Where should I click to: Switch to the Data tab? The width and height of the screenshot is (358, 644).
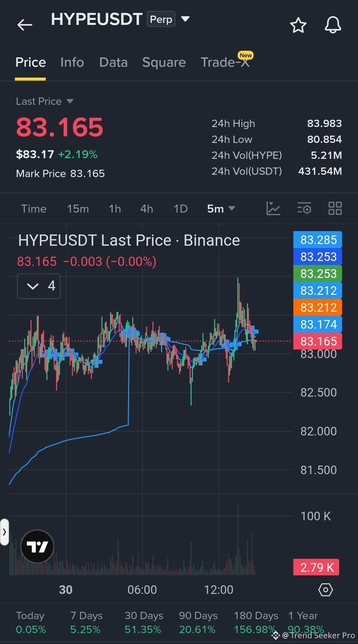coord(113,62)
